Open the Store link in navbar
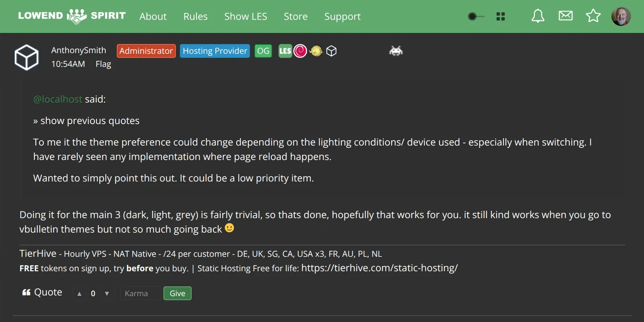The height and width of the screenshot is (322, 644). click(x=295, y=17)
